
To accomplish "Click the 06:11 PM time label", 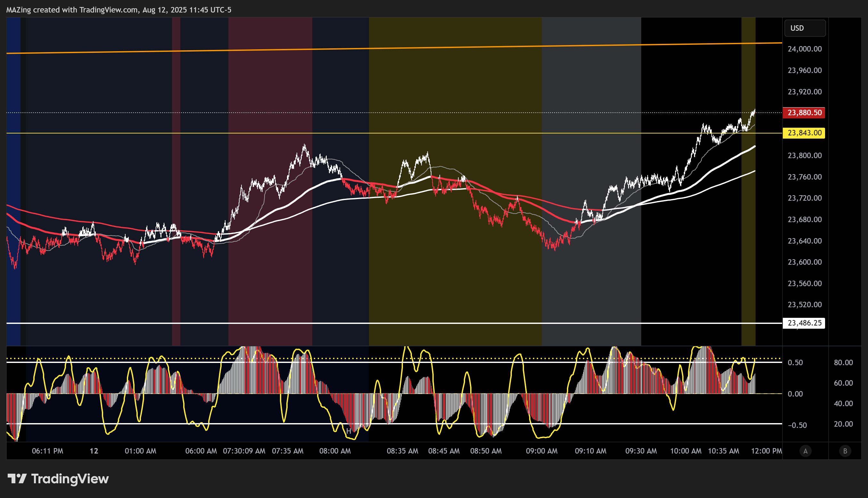I will tap(48, 451).
